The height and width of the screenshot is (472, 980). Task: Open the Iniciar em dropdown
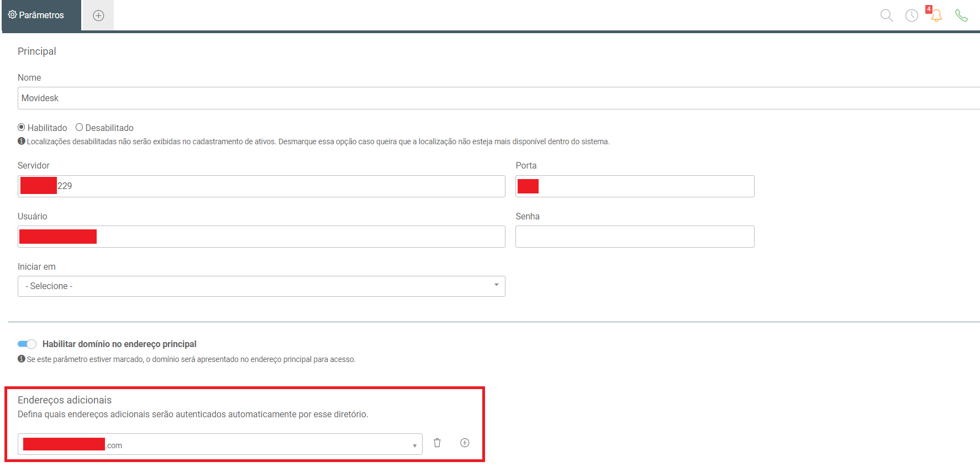tap(261, 286)
